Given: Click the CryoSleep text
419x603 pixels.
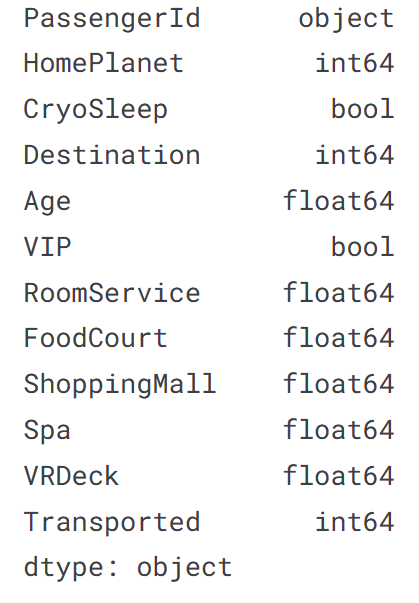Looking at the screenshot, I should point(96,110).
